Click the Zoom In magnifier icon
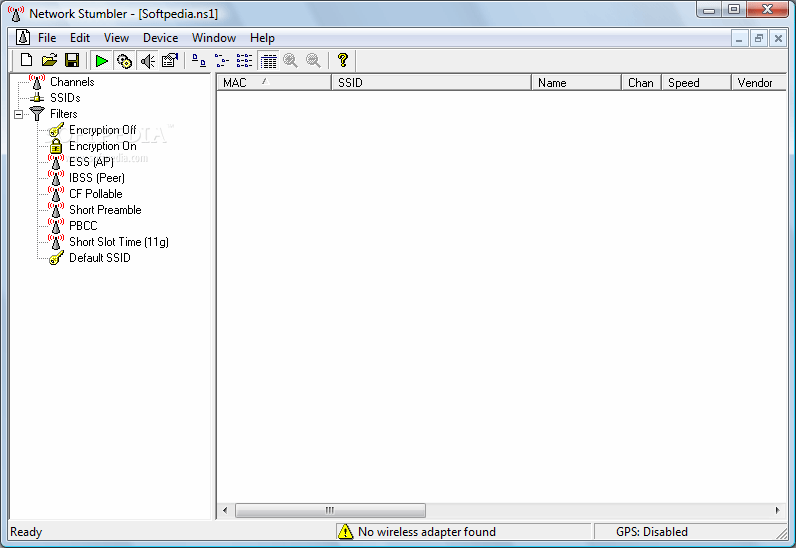796x548 pixels. 291,61
